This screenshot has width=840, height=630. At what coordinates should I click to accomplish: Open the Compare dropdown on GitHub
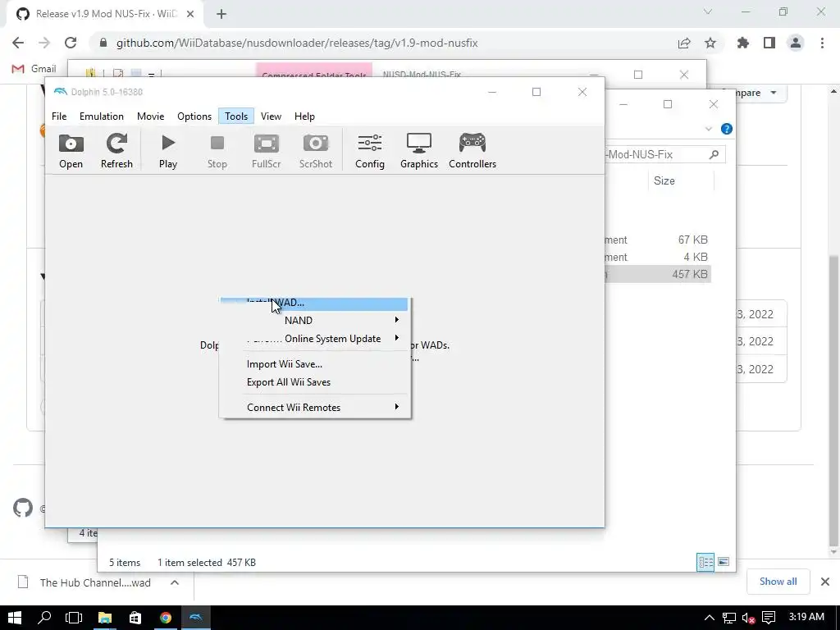(760, 93)
